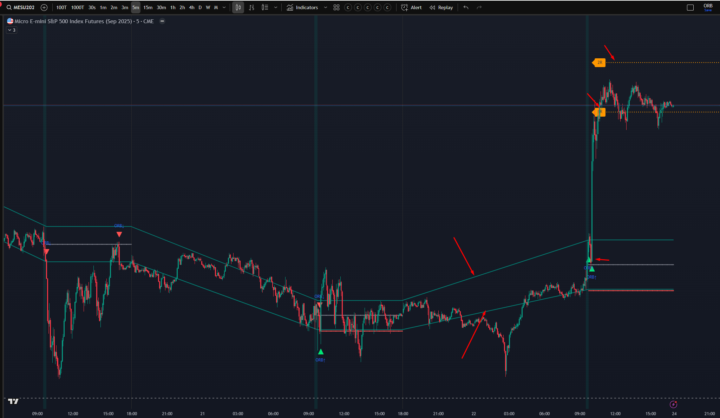The width and height of the screenshot is (720, 418).
Task: Expand the favorite indicators dropdown arrow
Action: (x=325, y=7)
